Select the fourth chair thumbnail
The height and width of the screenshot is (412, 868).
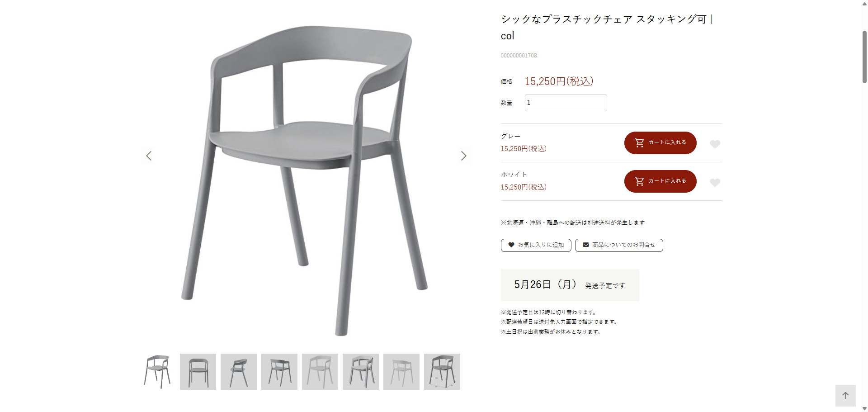pos(279,372)
